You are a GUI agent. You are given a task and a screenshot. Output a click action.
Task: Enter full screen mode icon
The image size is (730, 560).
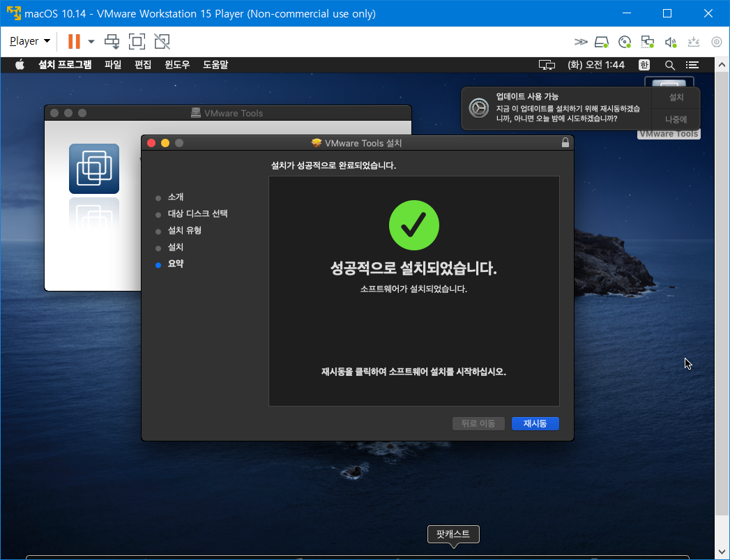137,41
